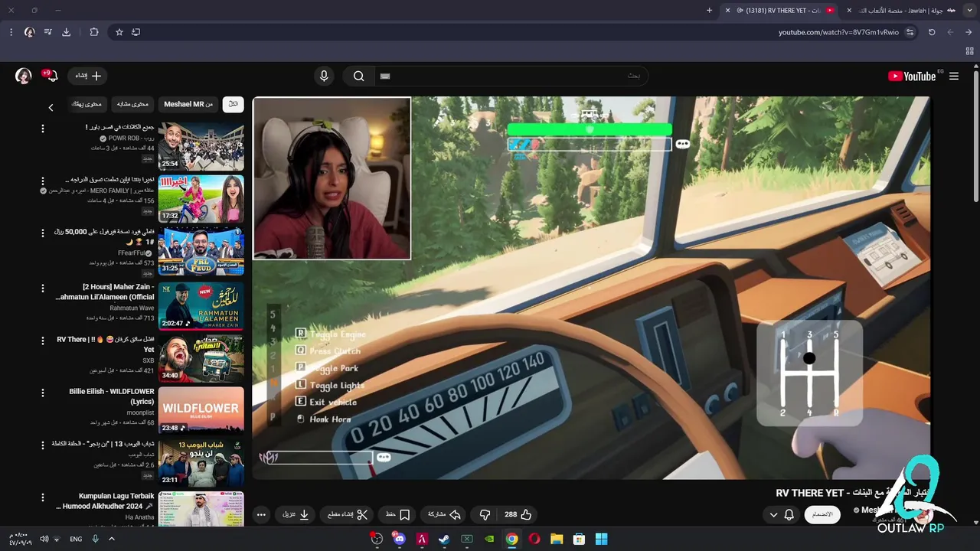Open the YouTube account avatar menu

click(x=24, y=76)
